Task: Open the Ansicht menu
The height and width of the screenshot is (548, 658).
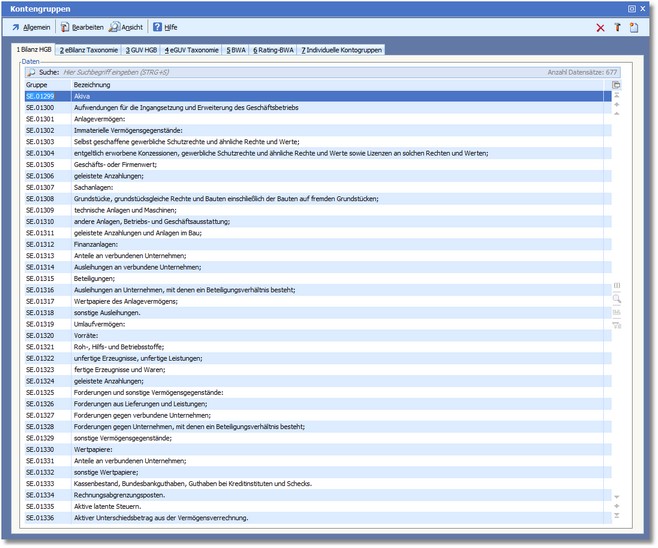Action: point(128,27)
